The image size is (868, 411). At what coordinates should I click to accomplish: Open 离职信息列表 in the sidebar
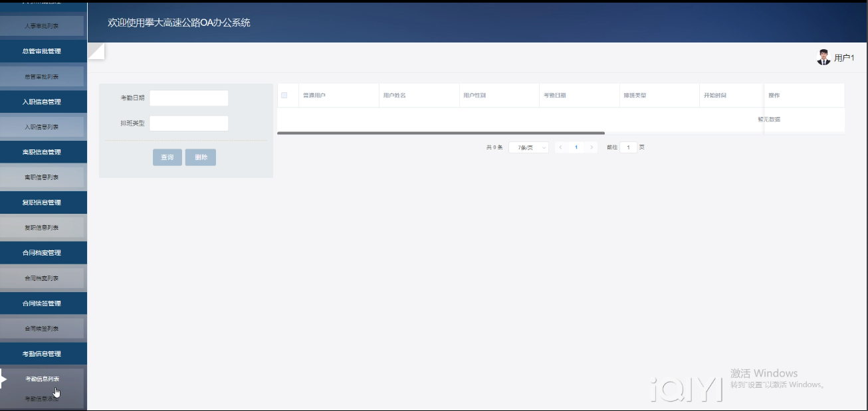pyautogui.click(x=42, y=177)
